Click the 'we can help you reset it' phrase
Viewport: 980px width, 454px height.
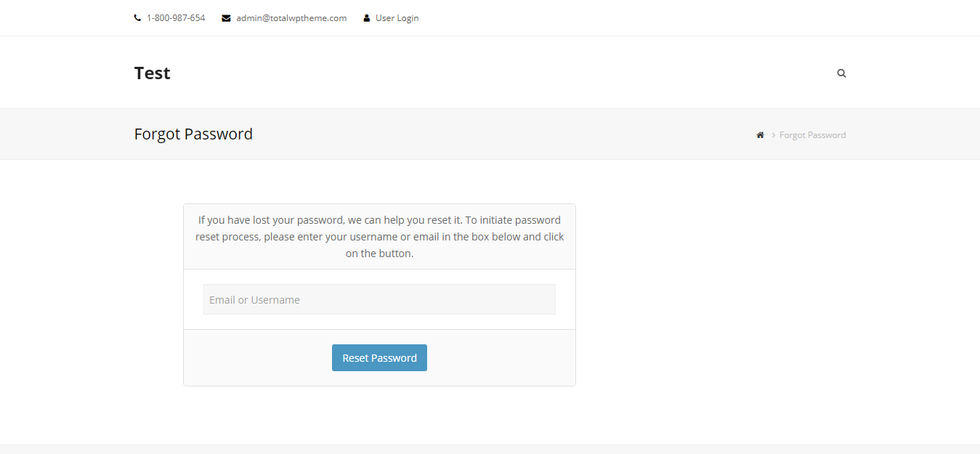click(x=403, y=220)
